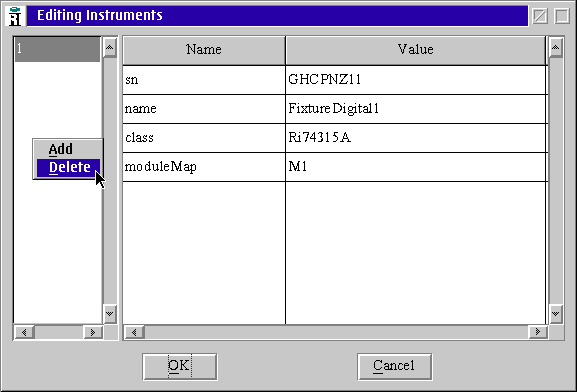
Task: Confirm changes with the OK button
Action: 180,366
